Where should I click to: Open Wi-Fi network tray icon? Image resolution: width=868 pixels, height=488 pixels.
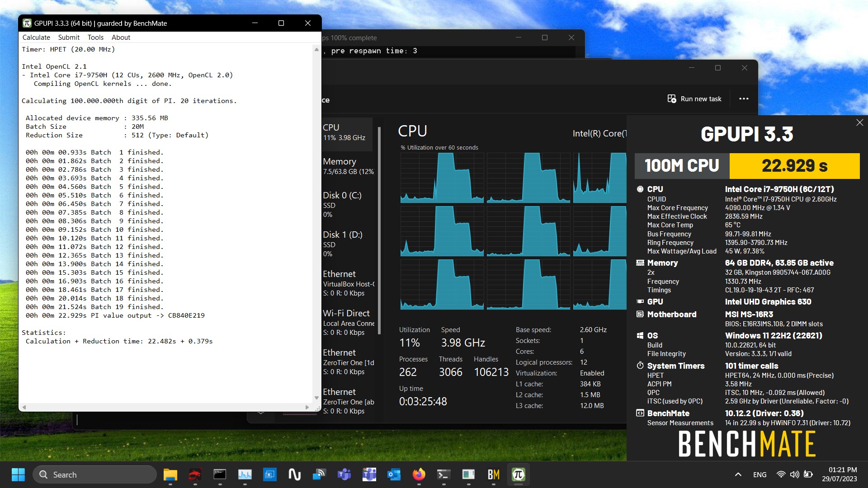(x=781, y=474)
